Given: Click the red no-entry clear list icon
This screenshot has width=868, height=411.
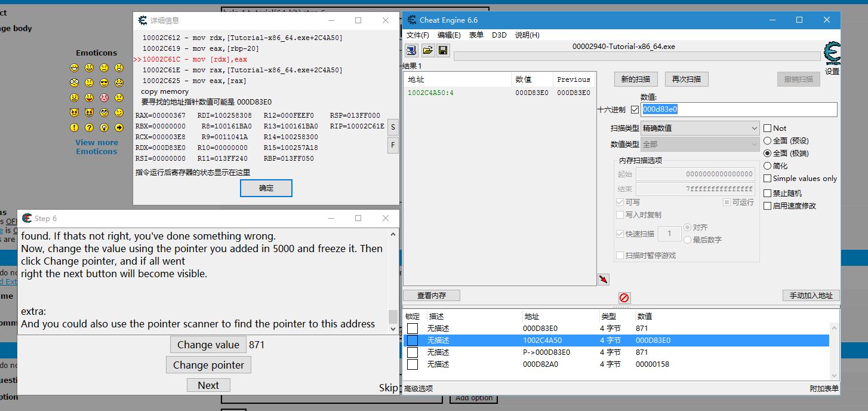Looking at the screenshot, I should click(x=624, y=297).
